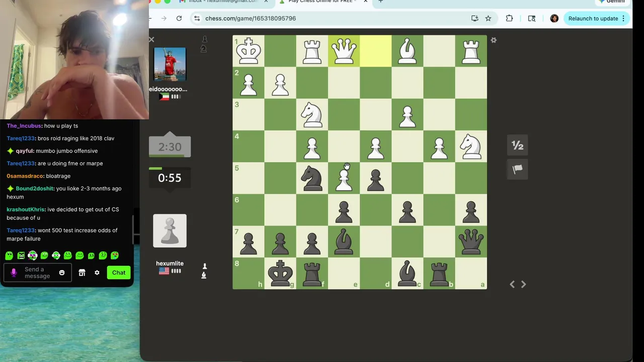Screen dimensions: 644x362
Task: Click username krashoutKhris in chat
Action: point(26,210)
